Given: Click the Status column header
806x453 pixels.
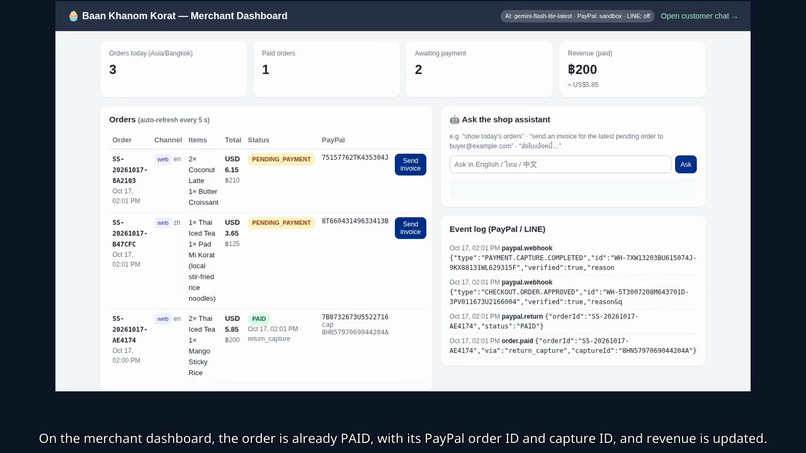Looking at the screenshot, I should pos(258,140).
